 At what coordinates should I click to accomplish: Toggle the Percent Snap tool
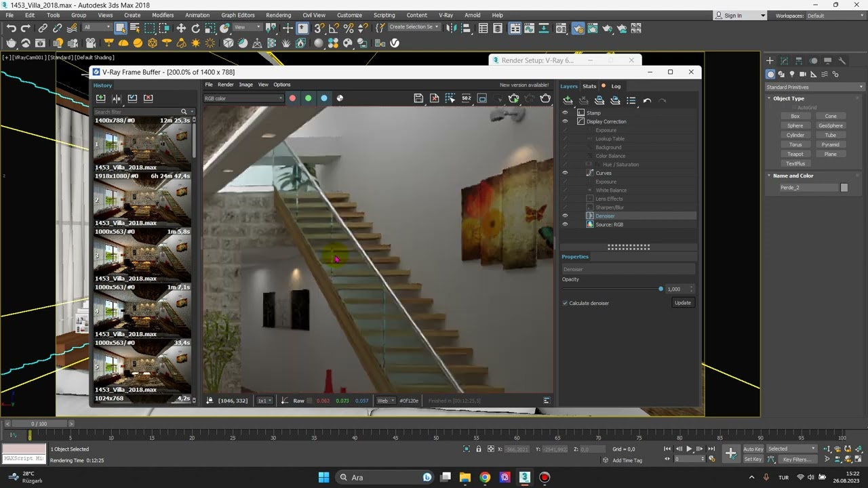click(349, 28)
